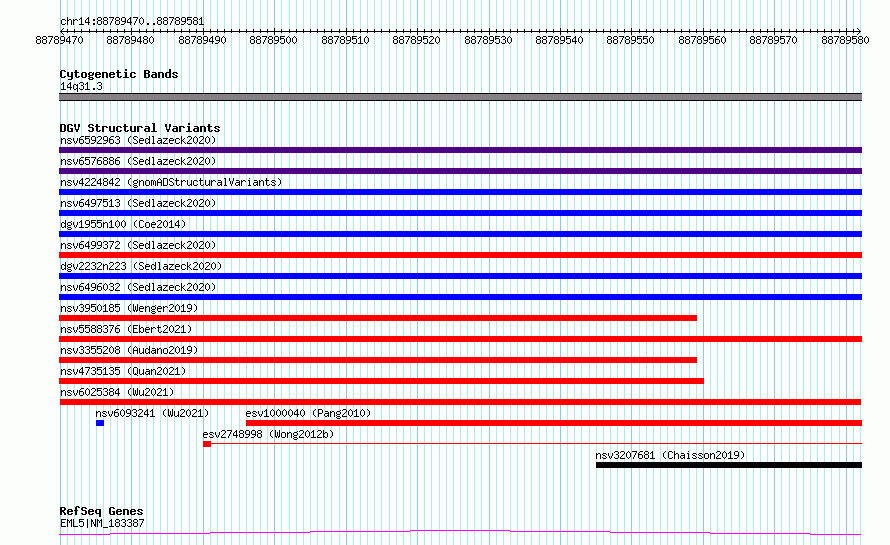Image resolution: width=890 pixels, height=545 pixels.
Task: Open nsv5588376 (Ebert2021) label
Action: 126,329
